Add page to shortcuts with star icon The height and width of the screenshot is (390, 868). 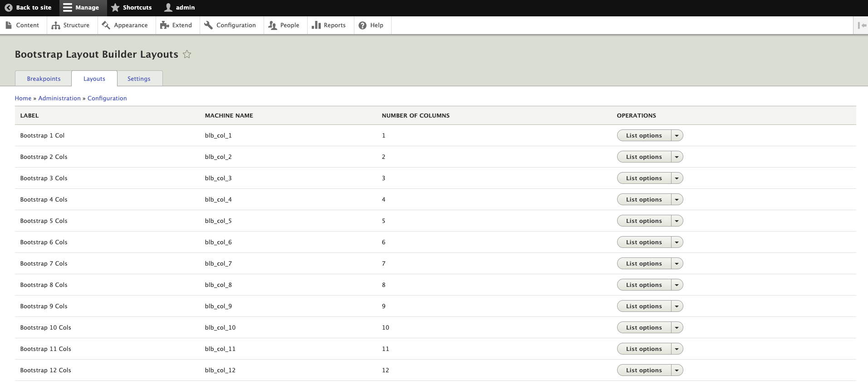[187, 54]
